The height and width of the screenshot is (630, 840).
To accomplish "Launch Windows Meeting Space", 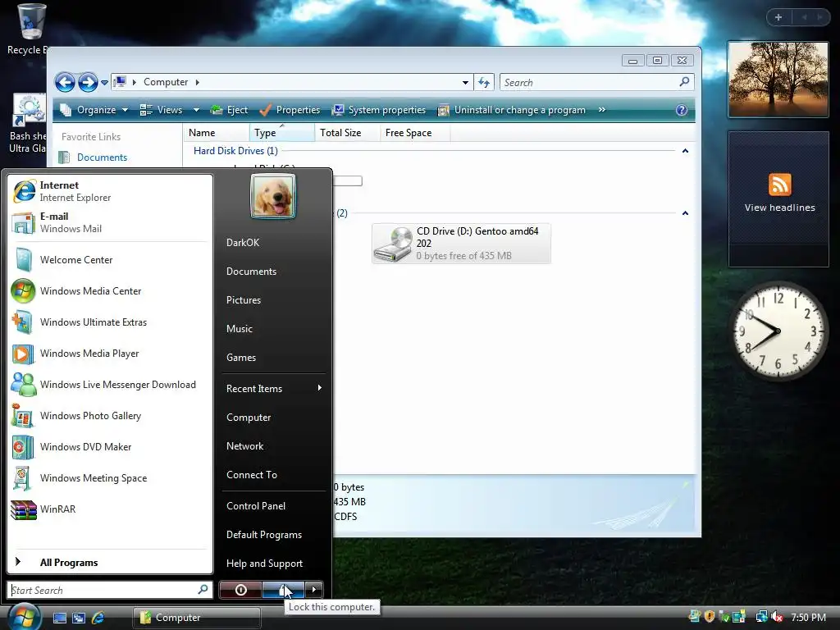I will (x=110, y=478).
